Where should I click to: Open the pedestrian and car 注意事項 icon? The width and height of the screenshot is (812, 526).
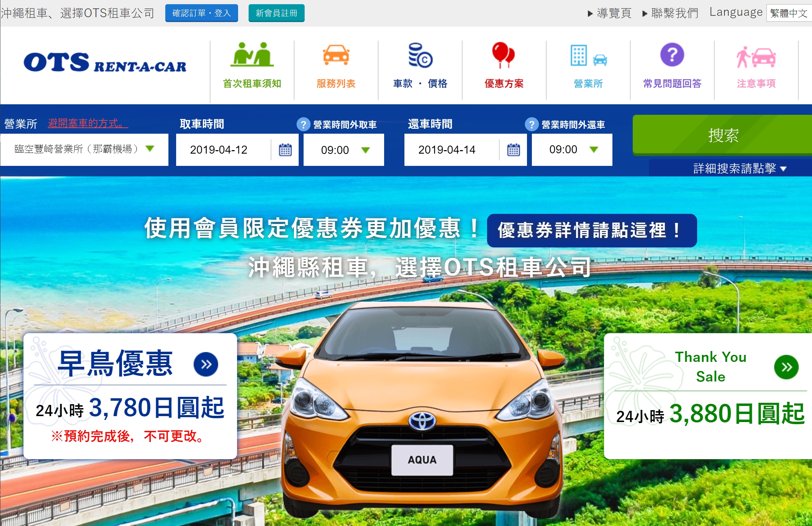(x=756, y=57)
